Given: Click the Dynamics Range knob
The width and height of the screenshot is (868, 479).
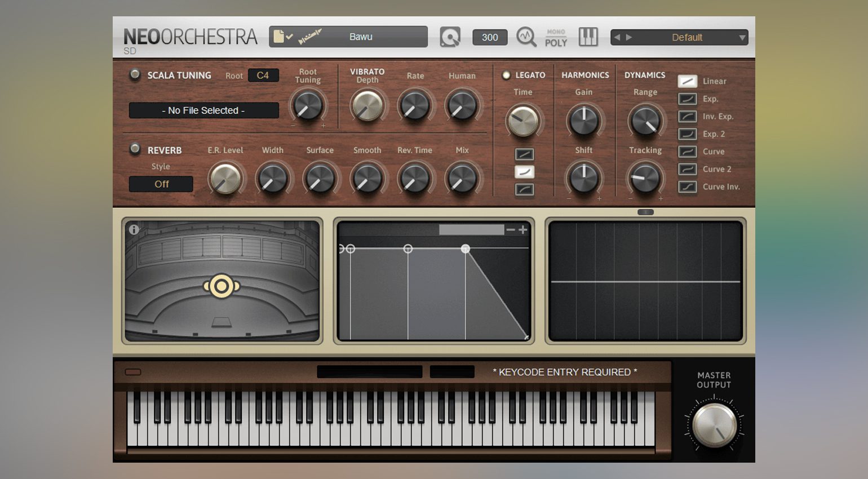Looking at the screenshot, I should tap(645, 121).
